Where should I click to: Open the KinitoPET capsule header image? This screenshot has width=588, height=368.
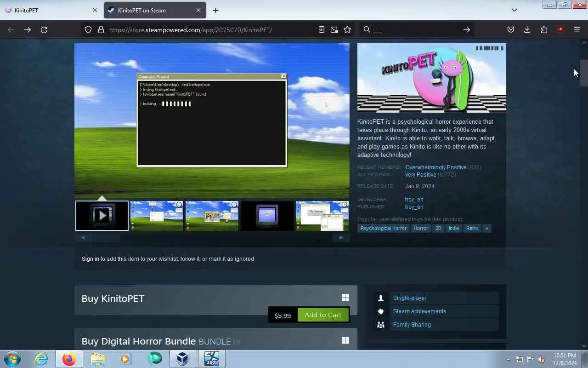click(x=432, y=78)
